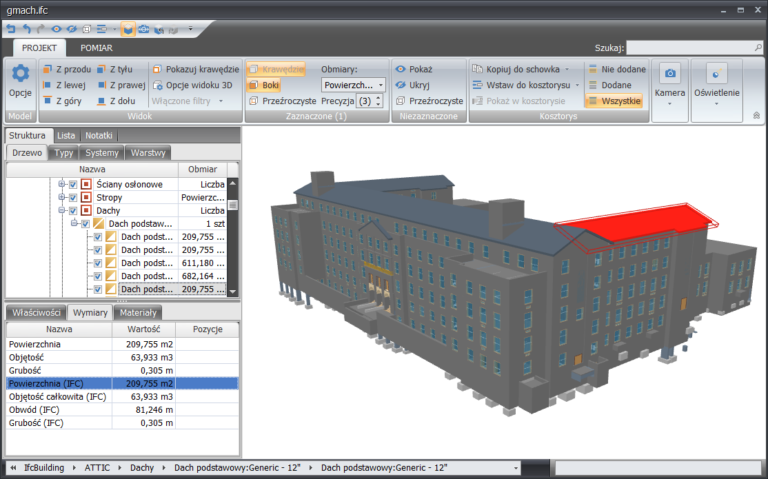Open the Obmiary Powierzch... dropdown

click(x=353, y=85)
